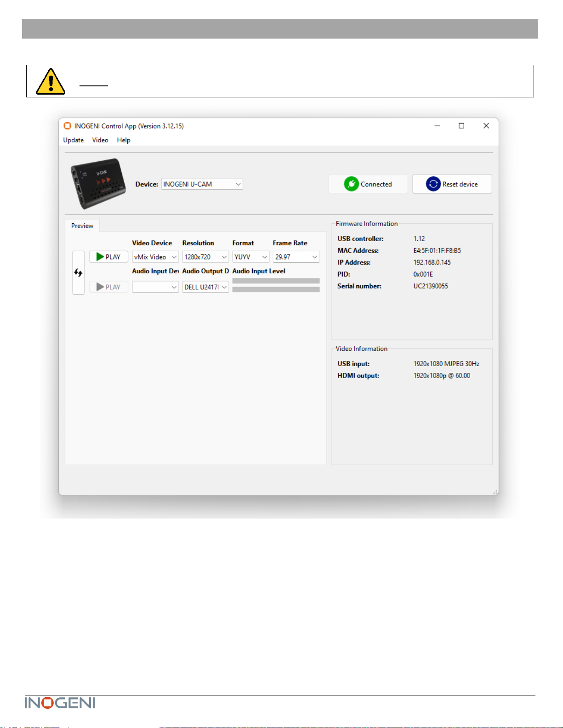Click the green video PLAY button
Image resolution: width=563 pixels, height=728 pixels.
pyautogui.click(x=108, y=257)
